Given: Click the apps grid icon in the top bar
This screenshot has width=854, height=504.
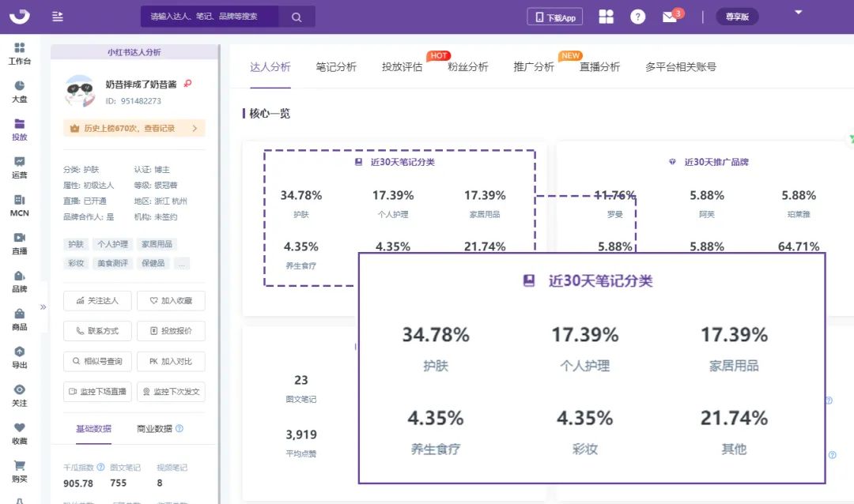Looking at the screenshot, I should coord(606,17).
